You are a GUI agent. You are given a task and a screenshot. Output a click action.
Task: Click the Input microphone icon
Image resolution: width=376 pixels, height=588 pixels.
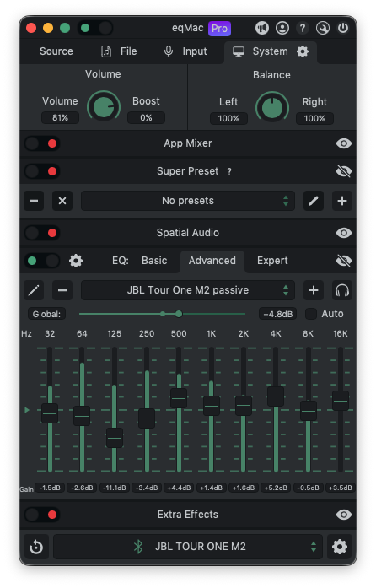click(169, 51)
